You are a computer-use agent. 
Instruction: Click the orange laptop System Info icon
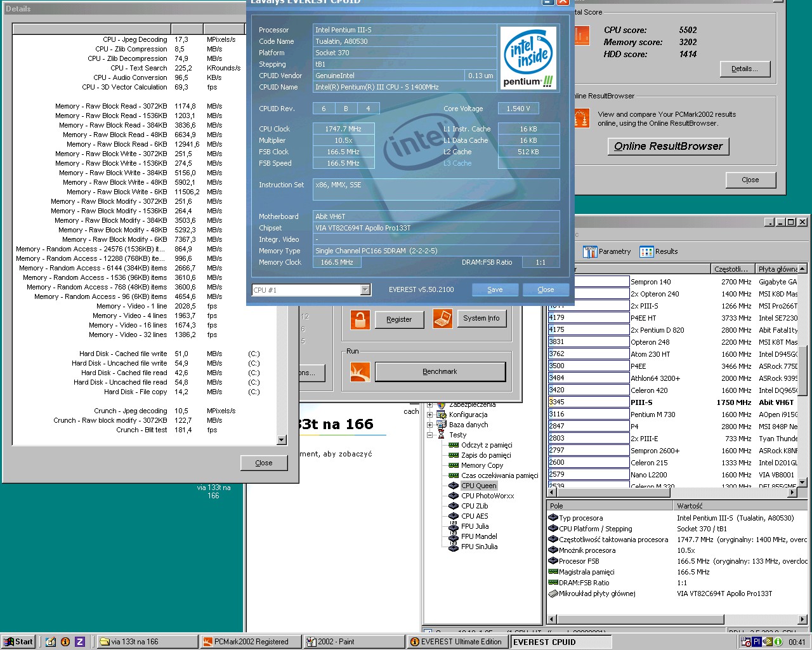(x=442, y=319)
